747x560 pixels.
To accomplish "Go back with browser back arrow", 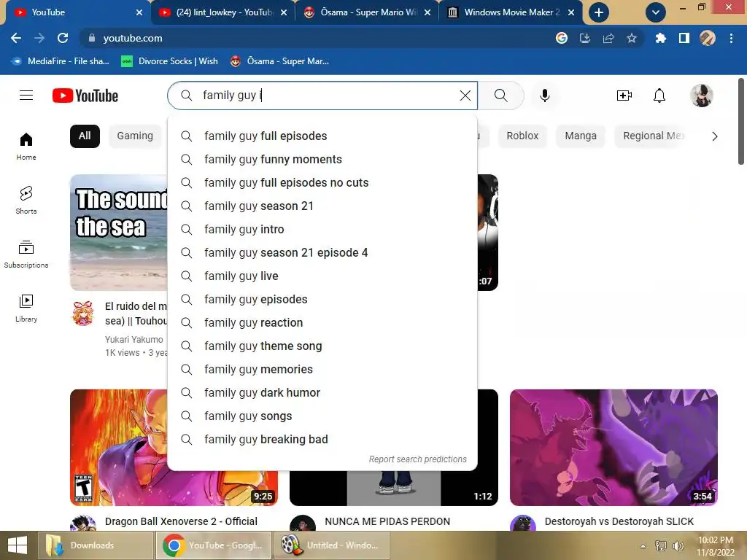I will pyautogui.click(x=16, y=38).
